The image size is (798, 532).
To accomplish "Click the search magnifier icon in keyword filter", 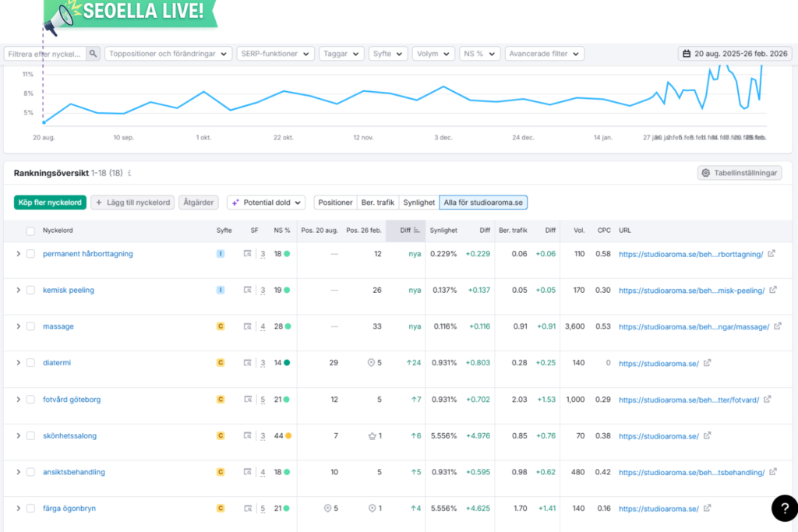I will pyautogui.click(x=94, y=54).
